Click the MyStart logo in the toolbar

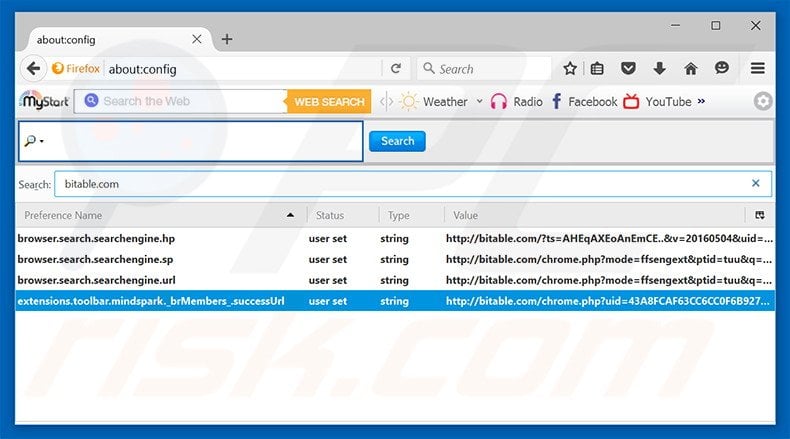coord(44,101)
